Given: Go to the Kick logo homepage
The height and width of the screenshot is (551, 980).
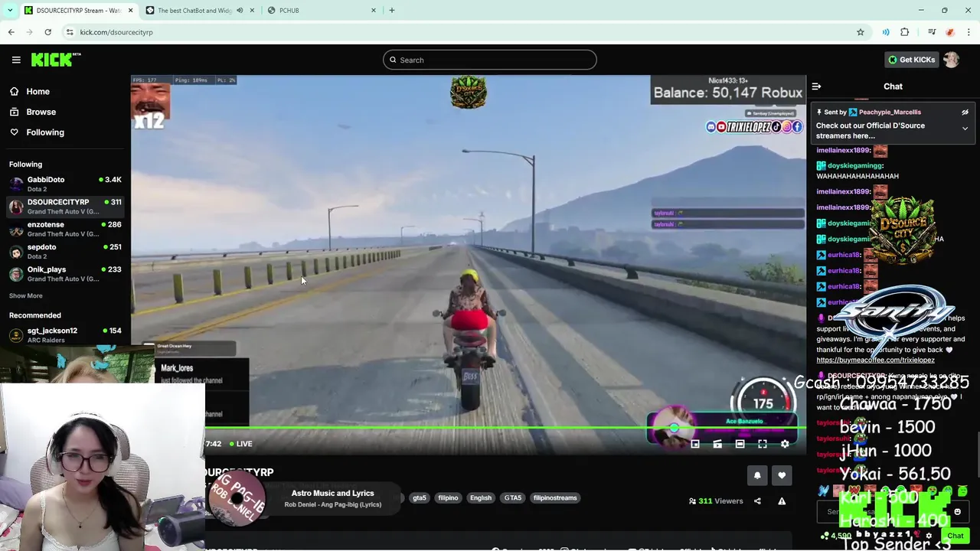Looking at the screenshot, I should pyautogui.click(x=55, y=60).
